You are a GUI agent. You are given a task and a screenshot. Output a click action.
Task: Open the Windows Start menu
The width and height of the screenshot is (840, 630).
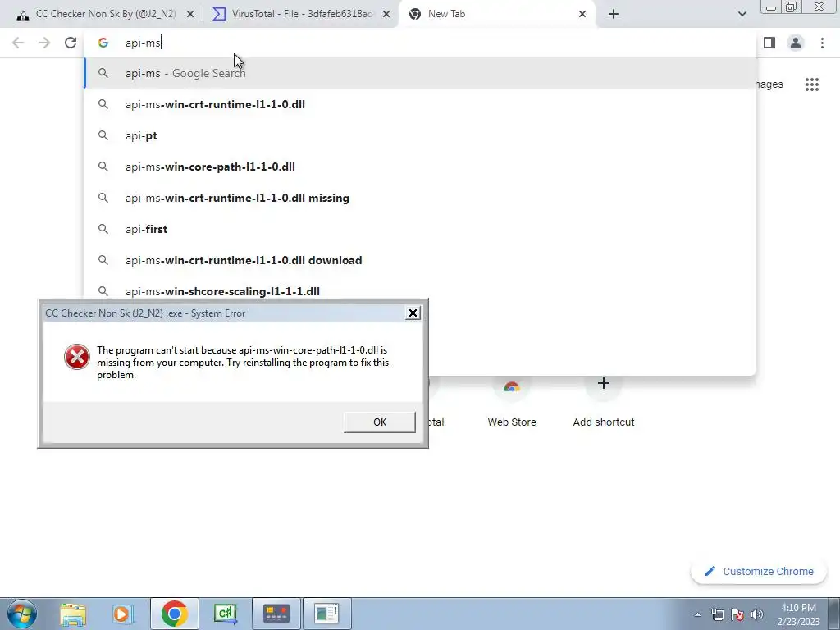click(x=21, y=614)
